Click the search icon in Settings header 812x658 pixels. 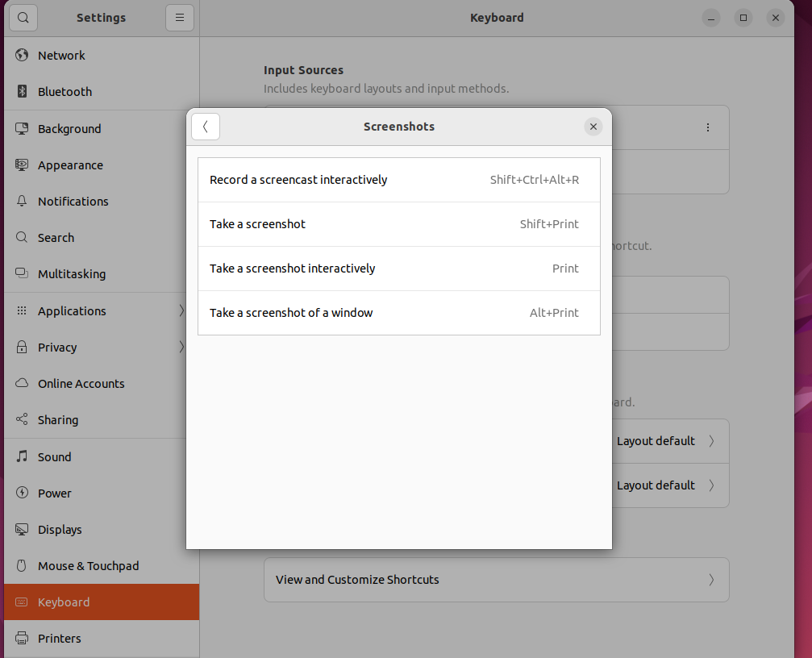coord(23,17)
